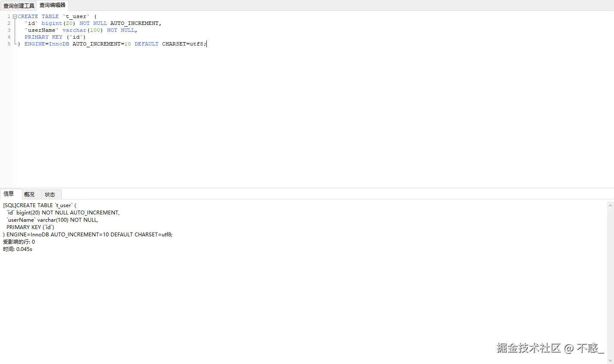
Task: Switch to the 查询创建工具 tab
Action: (x=19, y=6)
